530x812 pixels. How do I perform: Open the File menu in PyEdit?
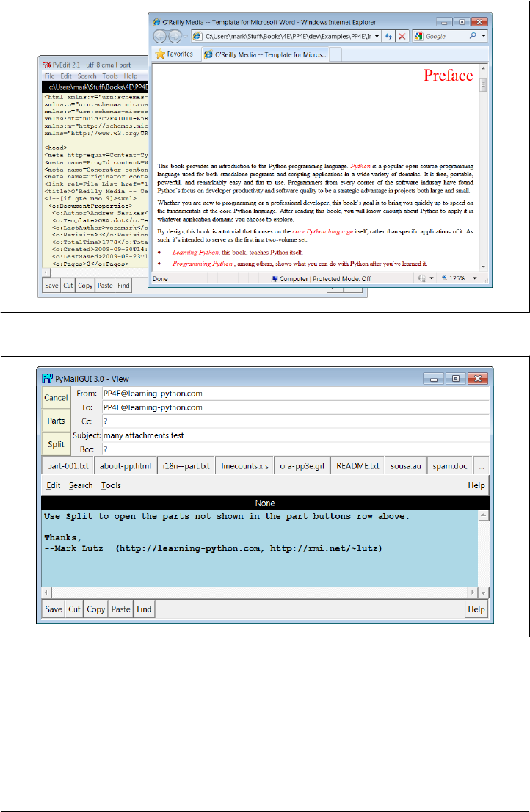pyautogui.click(x=50, y=76)
